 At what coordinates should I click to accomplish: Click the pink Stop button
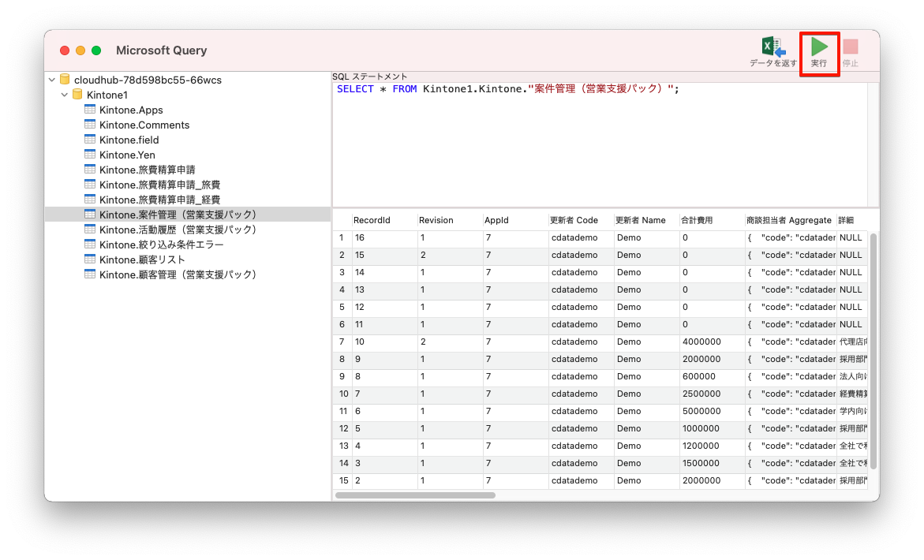click(x=851, y=47)
